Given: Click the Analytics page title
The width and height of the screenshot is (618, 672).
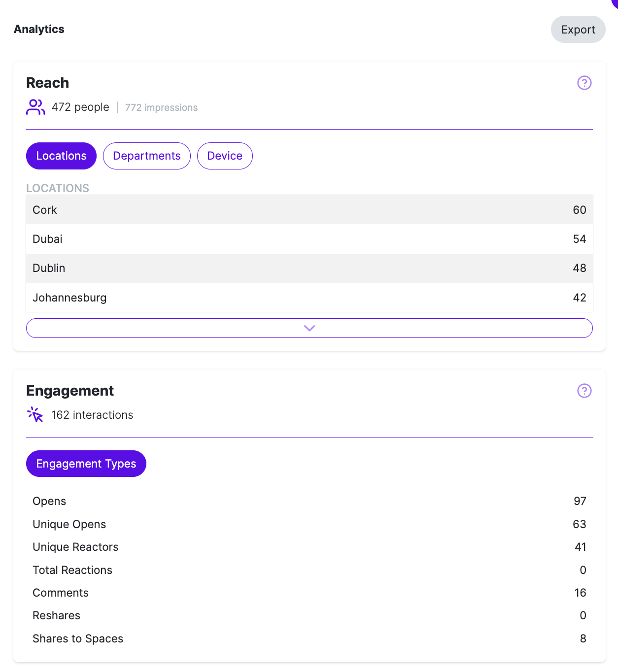Looking at the screenshot, I should click(x=39, y=29).
